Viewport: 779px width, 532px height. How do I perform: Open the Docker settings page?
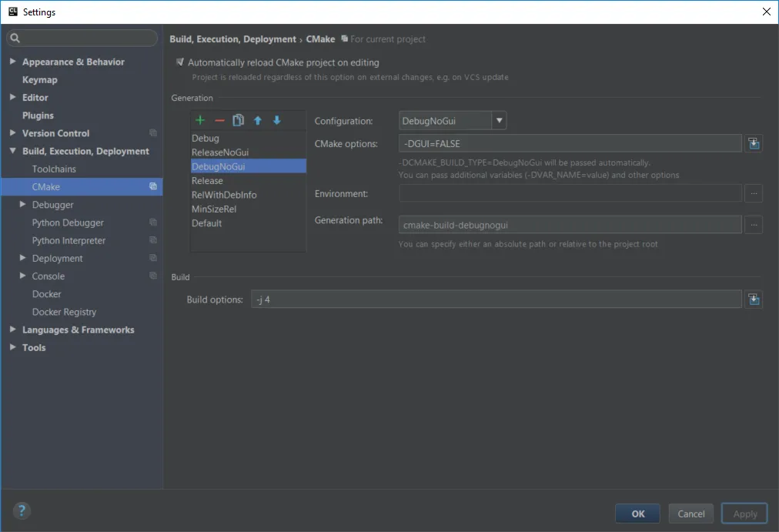46,294
